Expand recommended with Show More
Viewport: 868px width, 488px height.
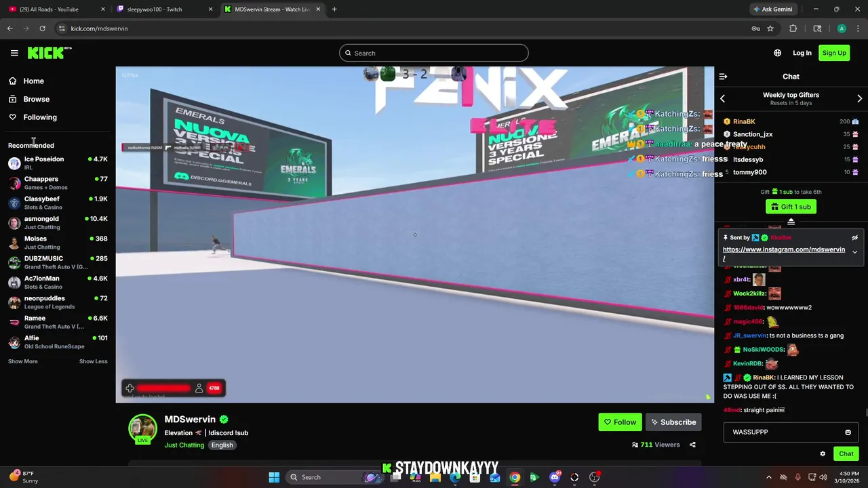23,361
